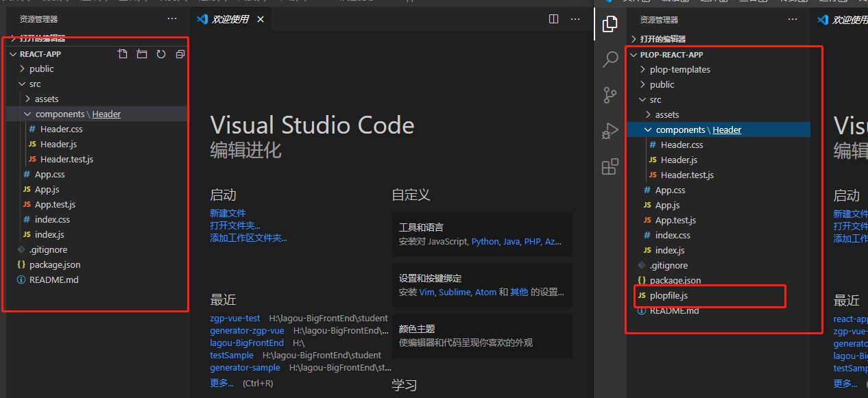The image size is (868, 398).
Task: Collapse all folders in REACT-APP explorer
Action: (180, 54)
